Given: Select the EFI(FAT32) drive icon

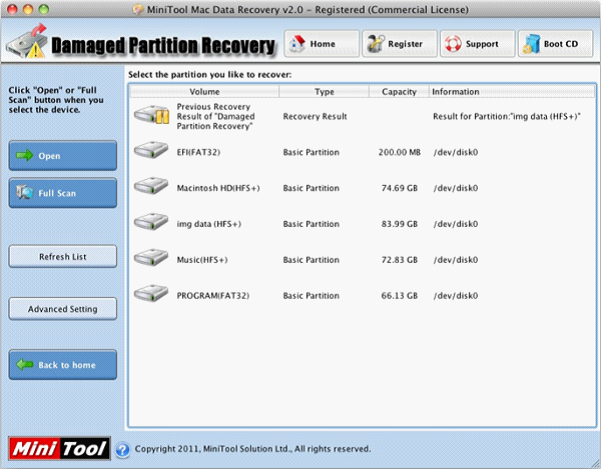Looking at the screenshot, I should [x=151, y=150].
